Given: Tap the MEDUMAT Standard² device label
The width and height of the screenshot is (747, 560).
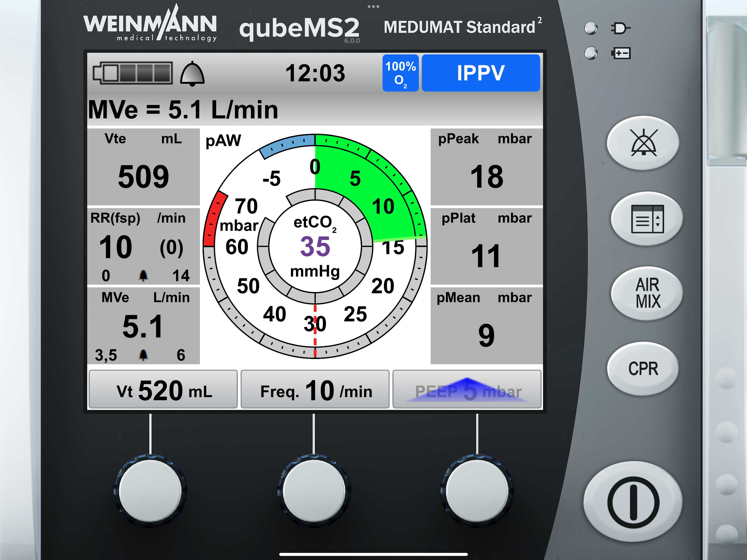Looking at the screenshot, I should [463, 26].
